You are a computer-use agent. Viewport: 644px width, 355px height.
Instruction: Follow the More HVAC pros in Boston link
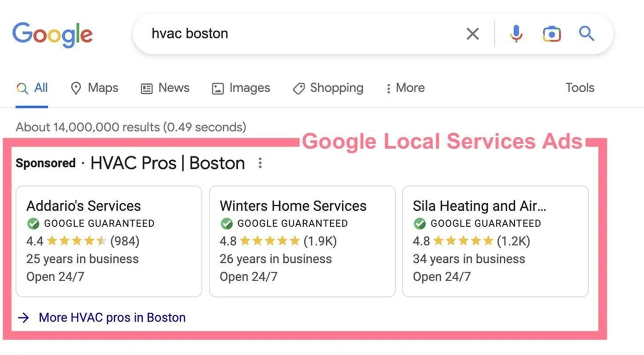tap(112, 317)
